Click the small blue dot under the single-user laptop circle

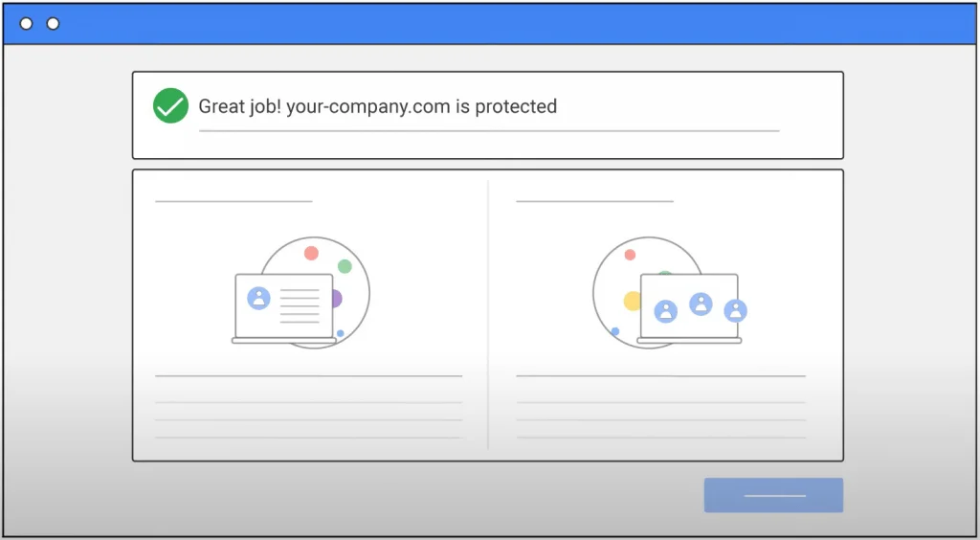tap(340, 333)
